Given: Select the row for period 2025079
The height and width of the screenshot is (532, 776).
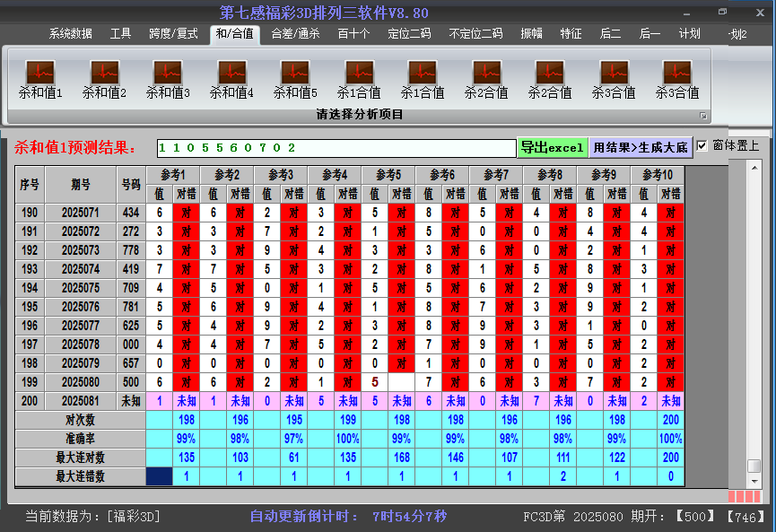Looking at the screenshot, I should click(350, 363).
